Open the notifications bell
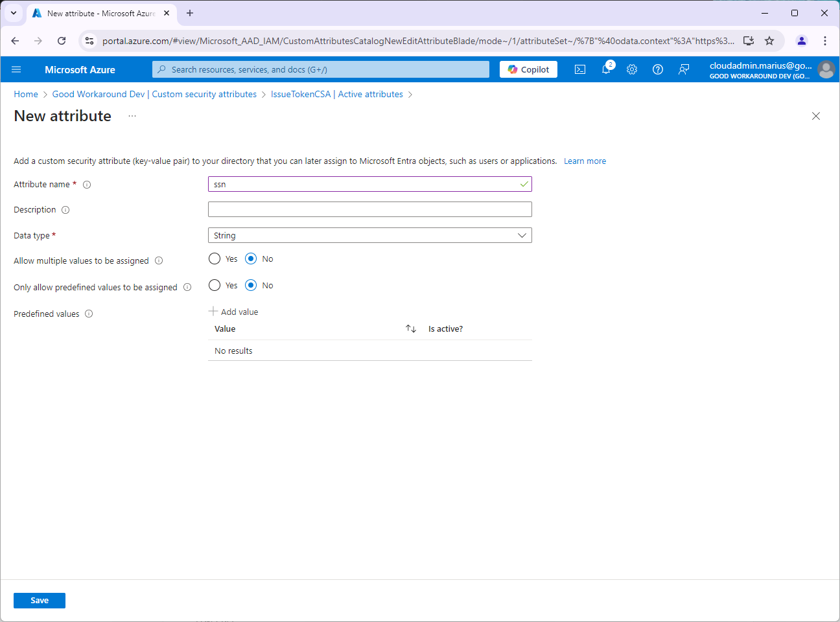 pos(606,69)
